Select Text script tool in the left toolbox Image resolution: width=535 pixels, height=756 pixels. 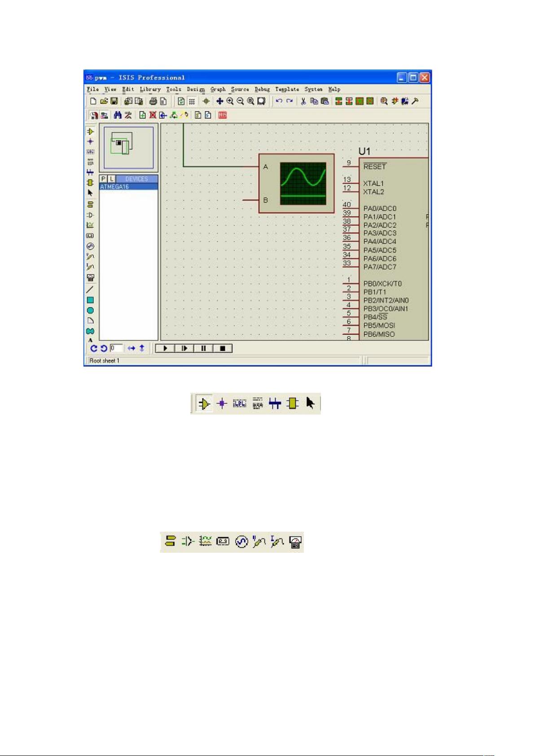[90, 162]
